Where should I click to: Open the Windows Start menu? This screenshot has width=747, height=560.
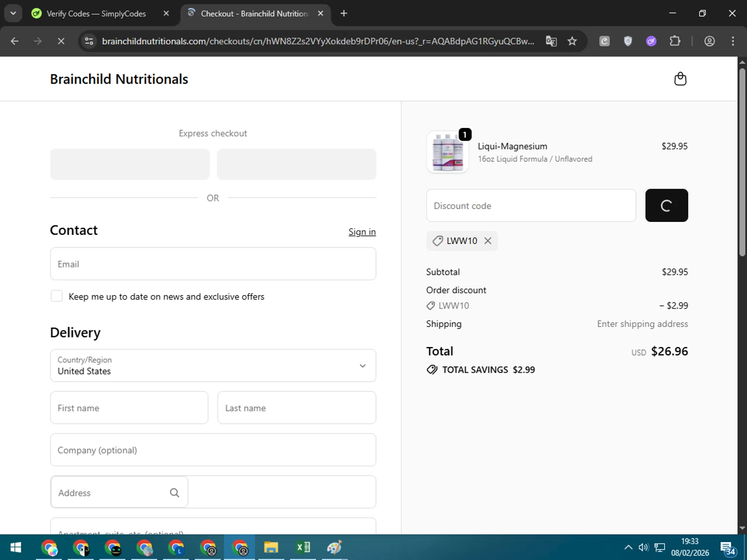click(x=15, y=548)
